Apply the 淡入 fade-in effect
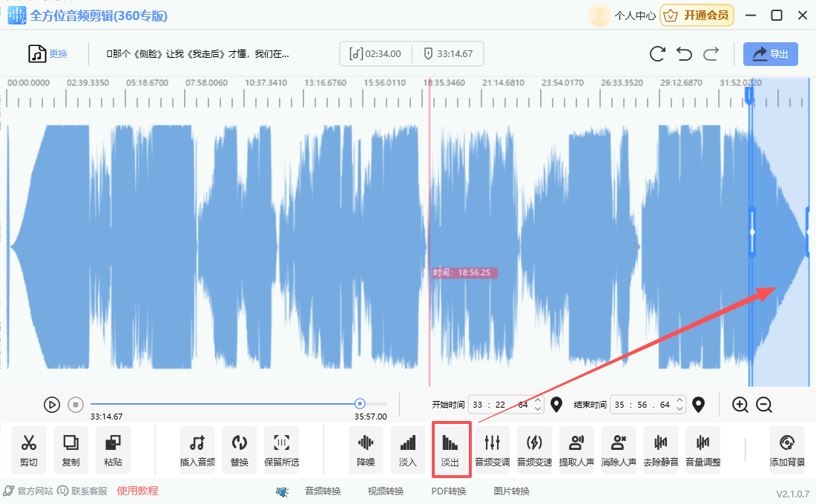The width and height of the screenshot is (816, 504). (x=408, y=449)
